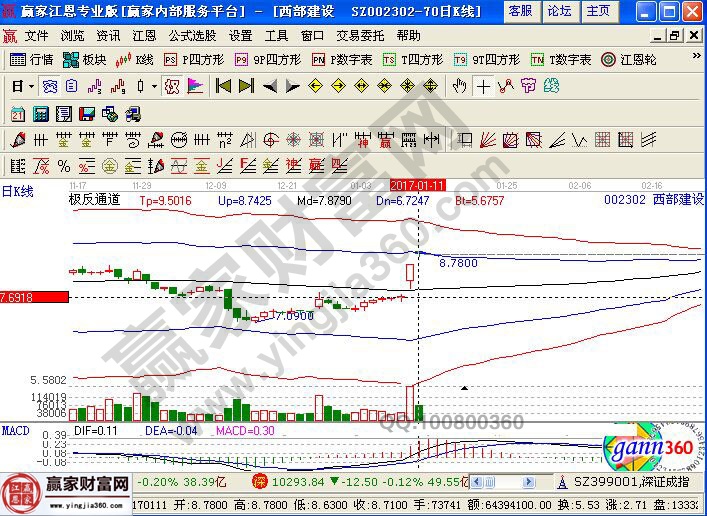Switch to K线 candlestick chart
Viewport: 707px width, 516px height.
[x=136, y=59]
